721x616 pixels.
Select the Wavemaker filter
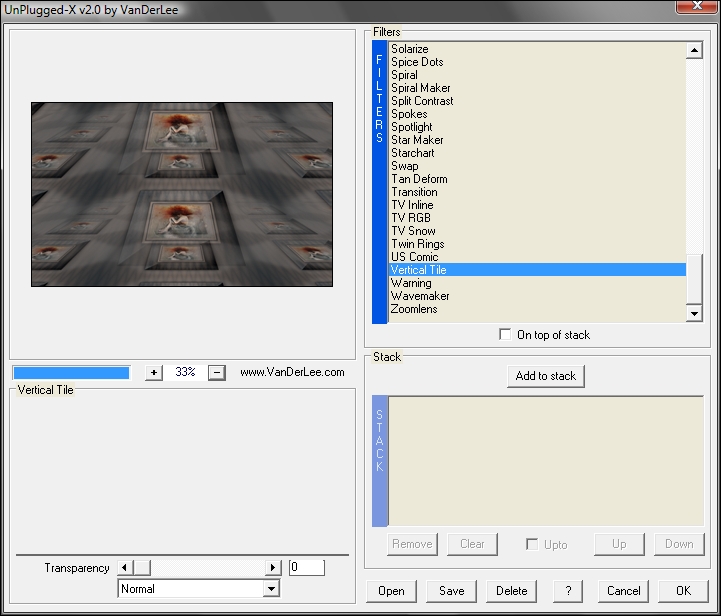(537, 296)
